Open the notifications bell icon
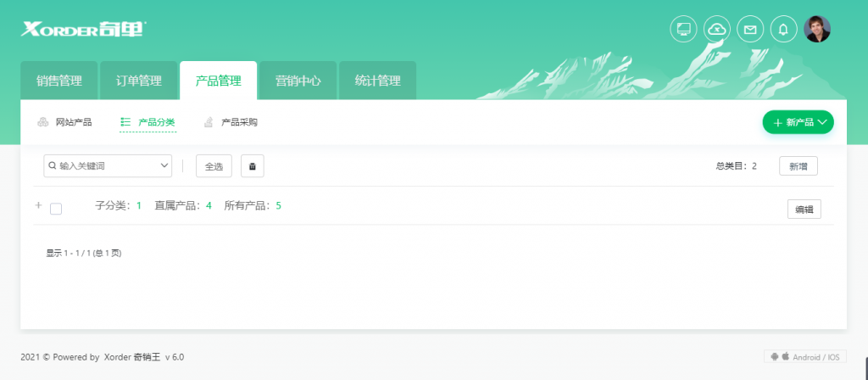The image size is (868, 380). pos(783,29)
